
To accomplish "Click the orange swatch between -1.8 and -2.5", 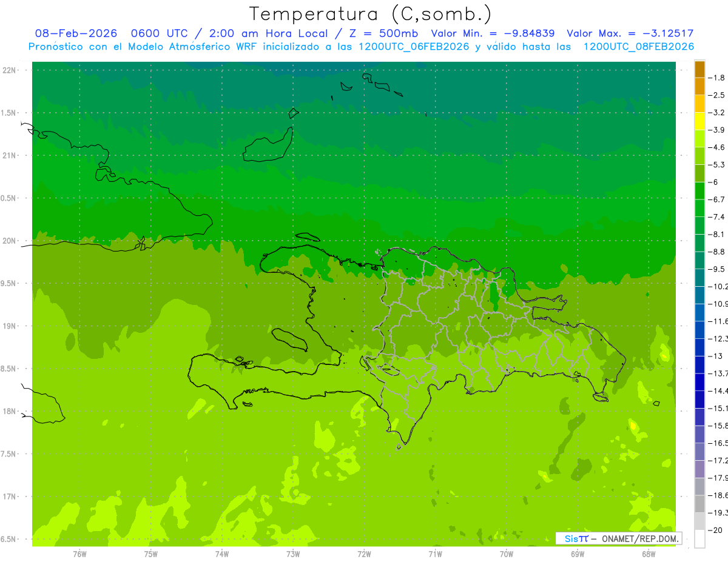I will (x=699, y=86).
